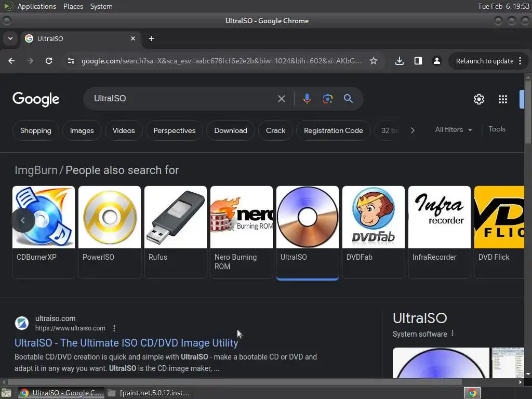Open the tab search dropdown arrow
The image size is (532, 399).
tap(10, 38)
